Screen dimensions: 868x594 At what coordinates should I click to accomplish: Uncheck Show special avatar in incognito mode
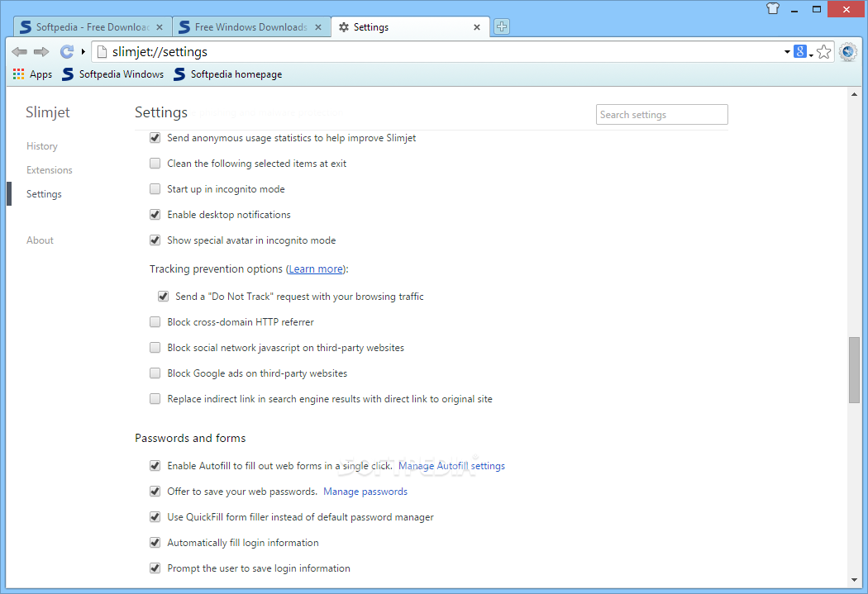[155, 240]
